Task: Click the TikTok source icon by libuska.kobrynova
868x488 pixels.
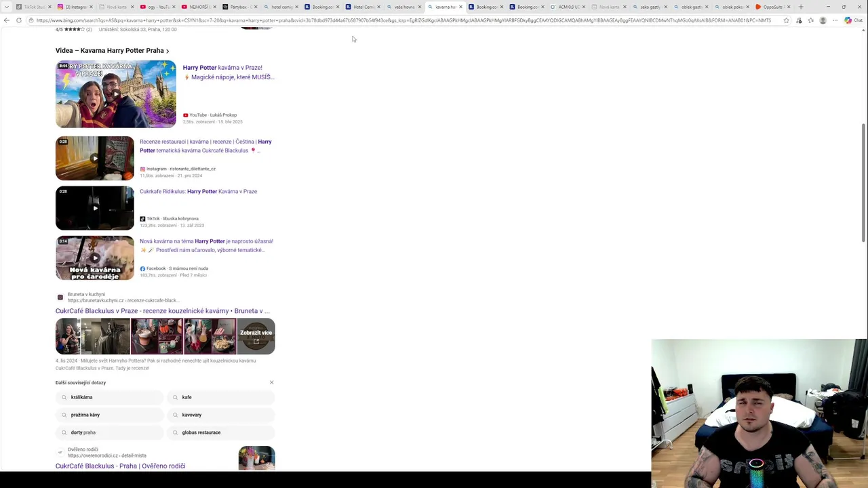Action: [x=142, y=219]
